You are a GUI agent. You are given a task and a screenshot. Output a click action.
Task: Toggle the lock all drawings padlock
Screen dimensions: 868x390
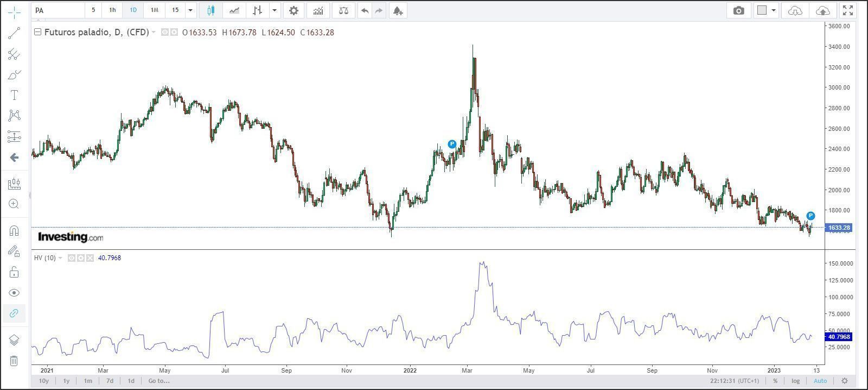point(14,272)
